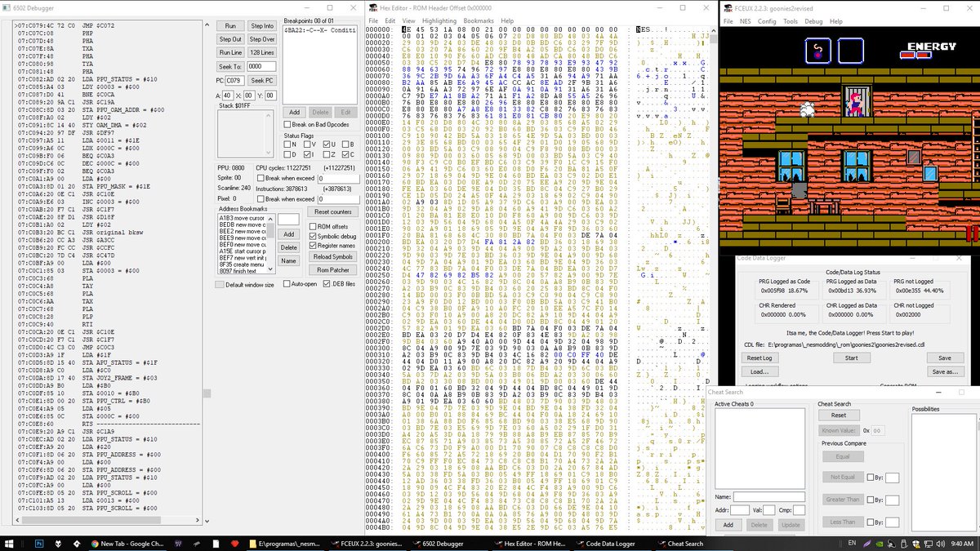Open the FCEUX Tools menu

pyautogui.click(x=791, y=21)
